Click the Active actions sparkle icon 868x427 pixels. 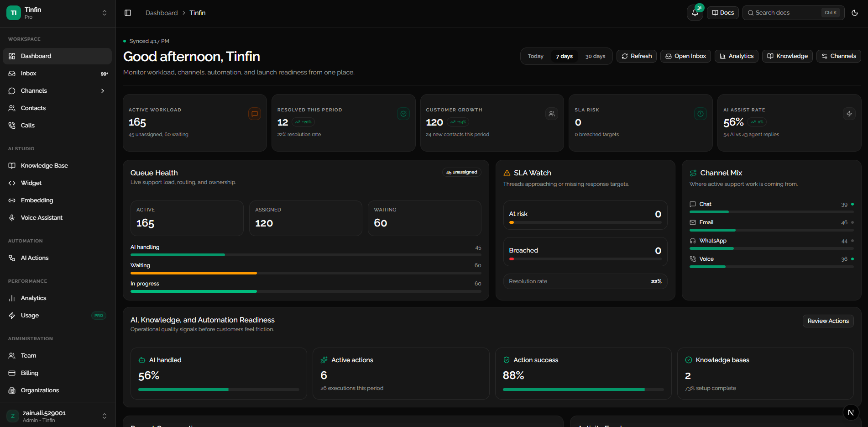[324, 360]
